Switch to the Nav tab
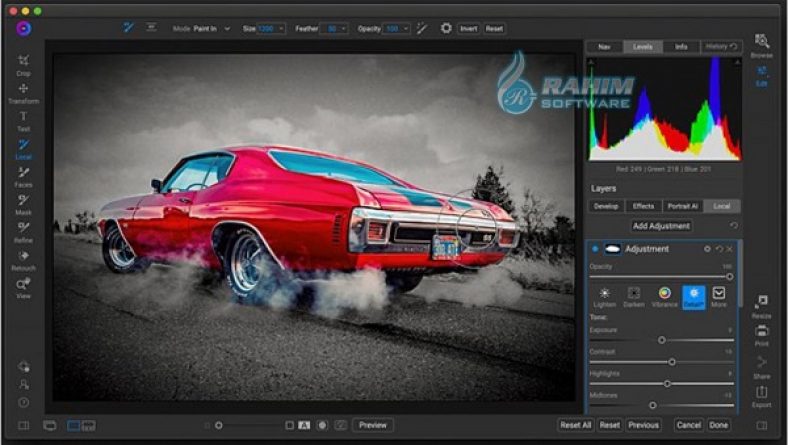 tap(605, 47)
